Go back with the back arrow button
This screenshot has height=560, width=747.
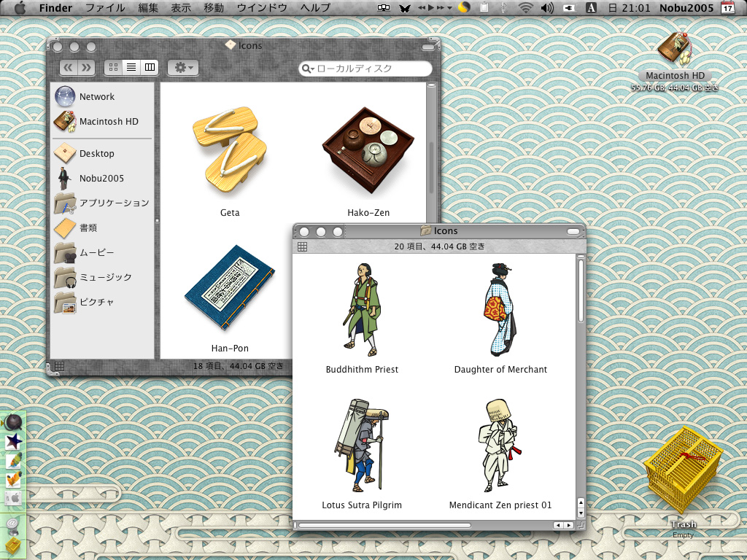click(69, 68)
